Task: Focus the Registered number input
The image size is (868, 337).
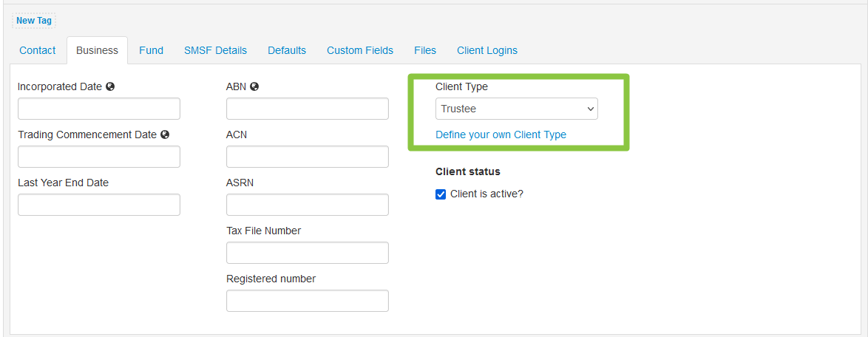Action: coord(308,301)
